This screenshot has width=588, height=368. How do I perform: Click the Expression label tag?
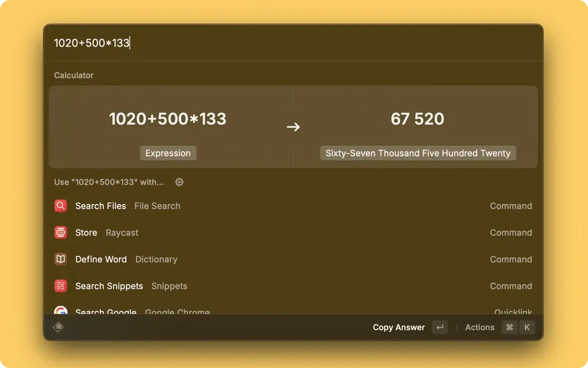click(x=168, y=153)
